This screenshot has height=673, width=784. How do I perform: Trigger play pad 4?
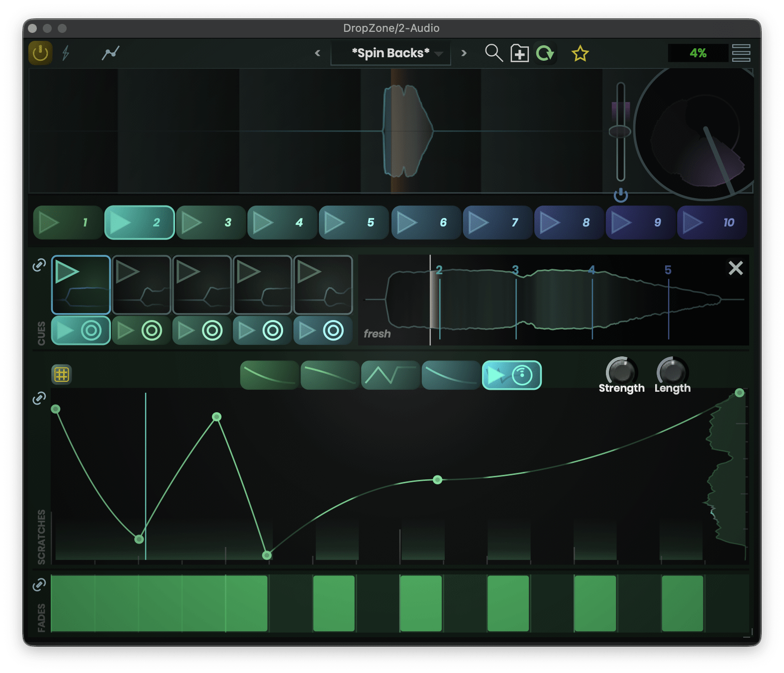click(x=282, y=223)
